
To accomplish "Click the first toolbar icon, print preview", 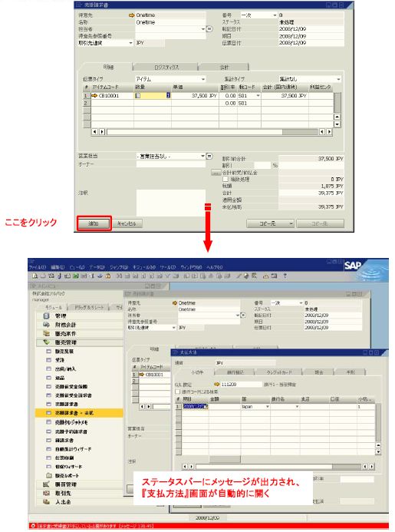I will tap(35, 276).
